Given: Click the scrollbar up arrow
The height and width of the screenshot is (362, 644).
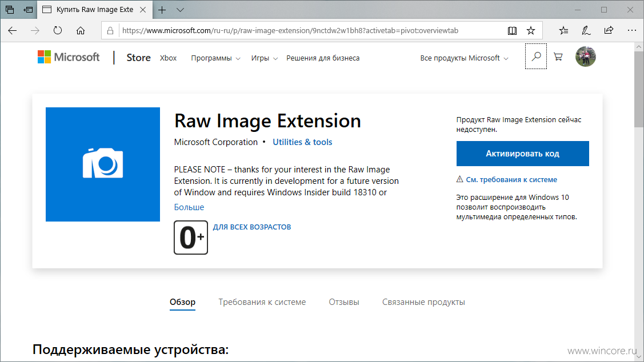Looking at the screenshot, I should click(x=639, y=47).
